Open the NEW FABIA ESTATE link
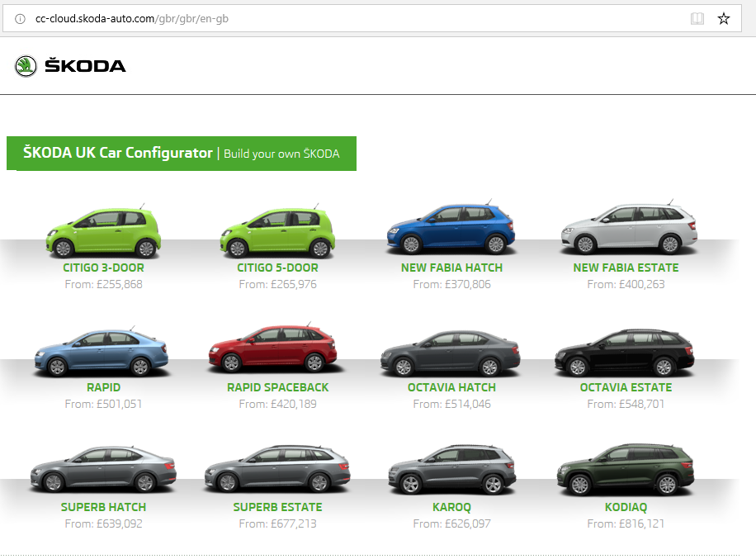Viewport: 756px width, 559px height. [626, 268]
